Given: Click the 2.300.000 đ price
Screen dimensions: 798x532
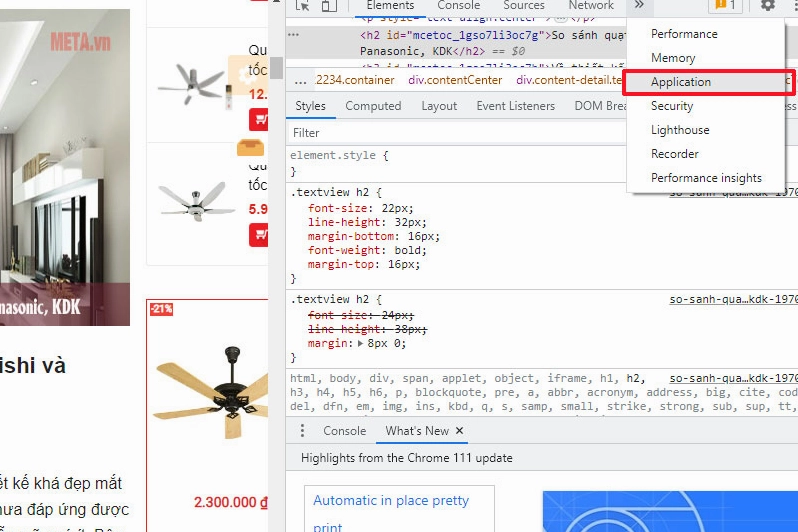Looking at the screenshot, I should pos(231,502).
